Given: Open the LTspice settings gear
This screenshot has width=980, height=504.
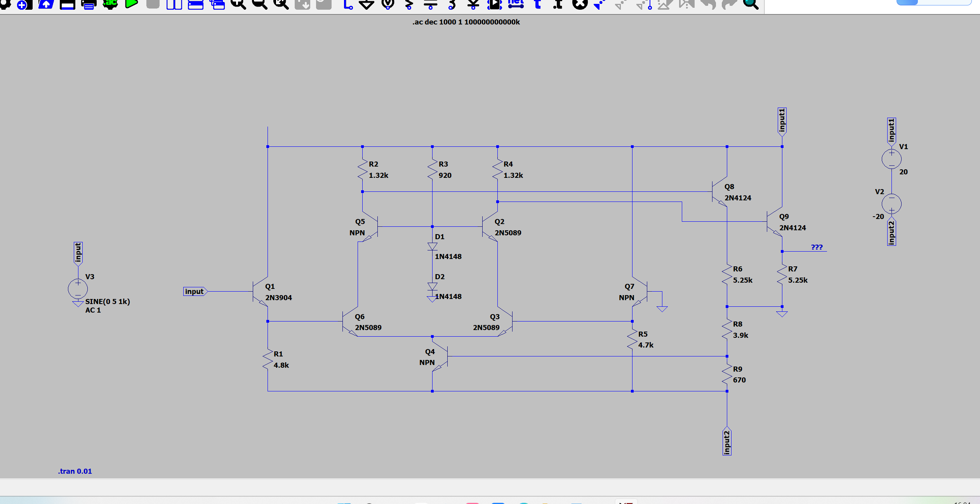Looking at the screenshot, I should pyautogui.click(x=5, y=4).
